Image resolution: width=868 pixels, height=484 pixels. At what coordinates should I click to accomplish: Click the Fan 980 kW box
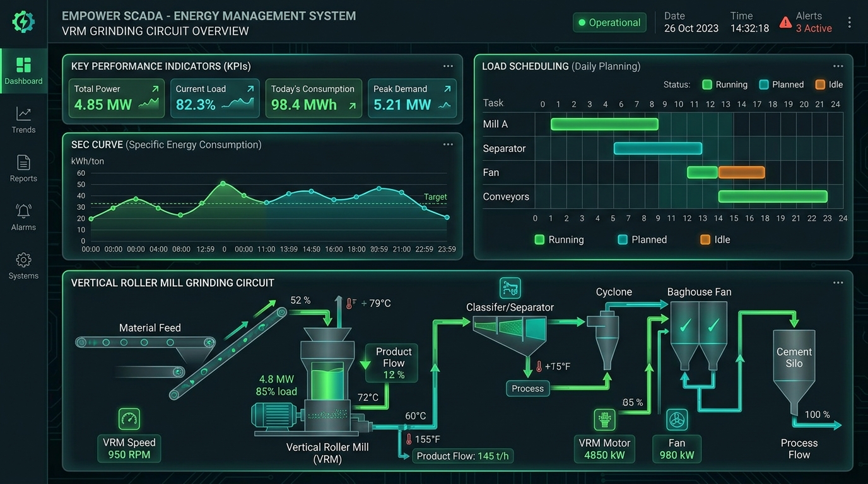click(677, 449)
